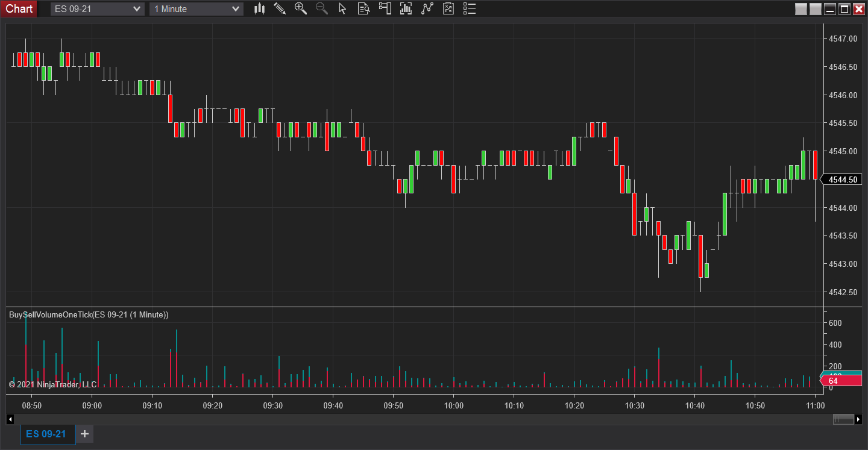Open the Chart Trader panel icon
The height and width of the screenshot is (450, 868).
[385, 8]
